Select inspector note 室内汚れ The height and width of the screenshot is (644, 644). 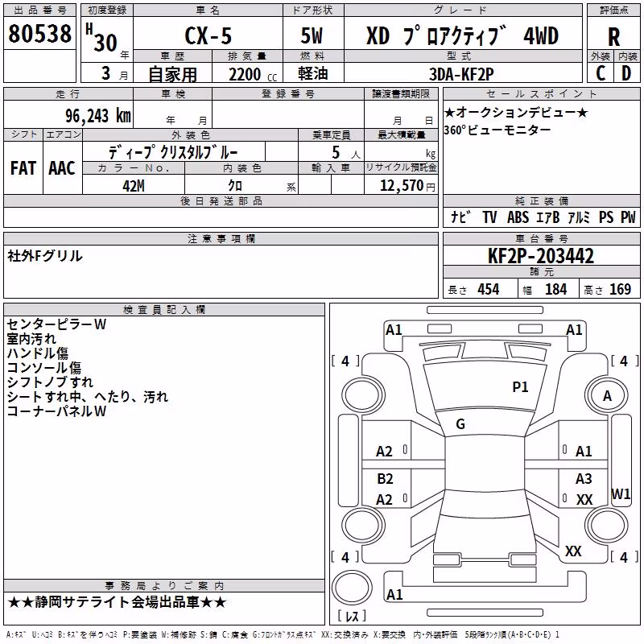[x=31, y=338]
